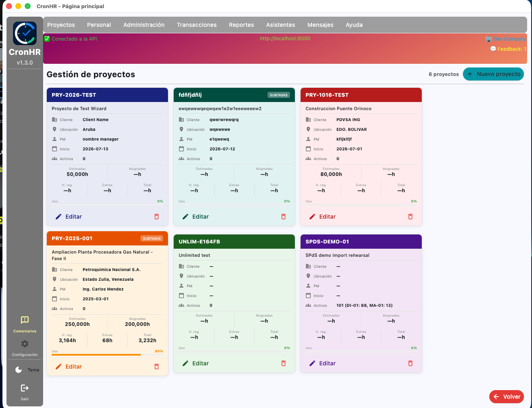Edit project UNLIM-E164FB
532x408 pixels.
click(x=196, y=363)
